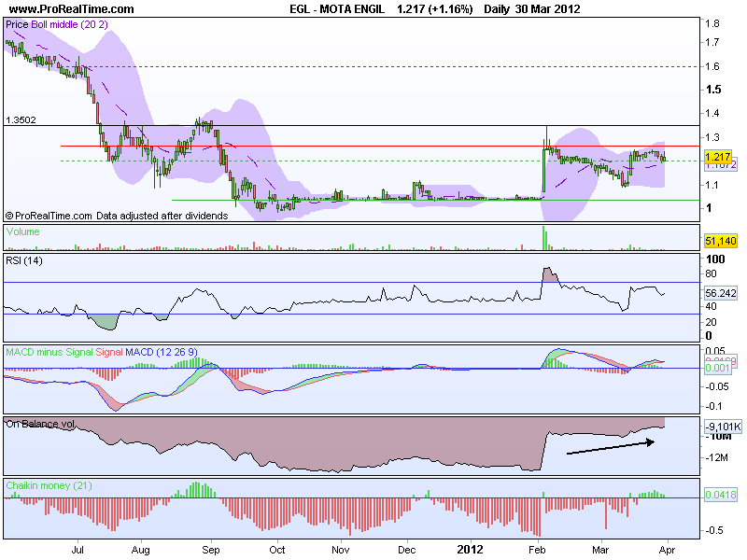Click the "30 Mar 2012" date text

(x=547, y=9)
